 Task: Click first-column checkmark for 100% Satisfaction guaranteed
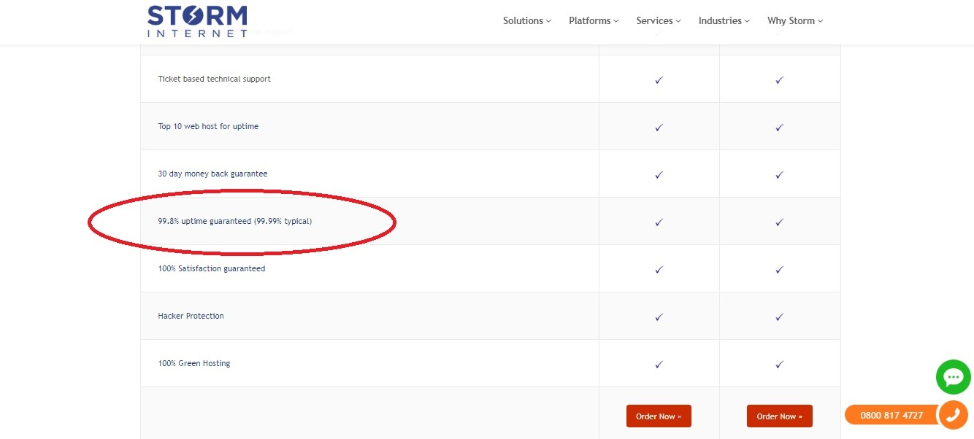click(658, 269)
